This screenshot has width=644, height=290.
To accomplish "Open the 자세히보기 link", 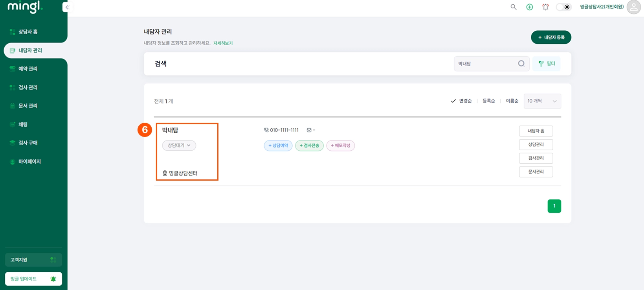I will click(x=223, y=43).
